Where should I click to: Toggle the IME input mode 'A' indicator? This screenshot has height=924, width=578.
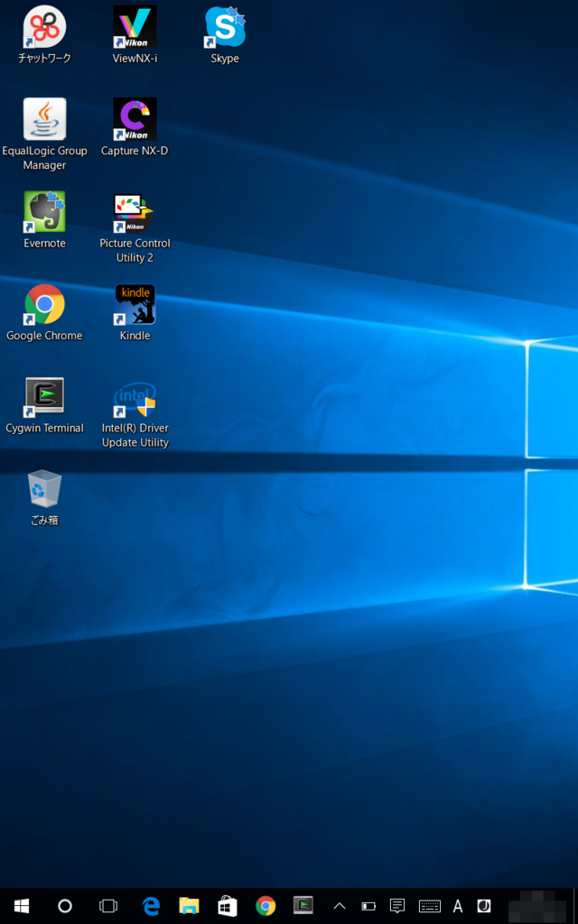pos(458,906)
